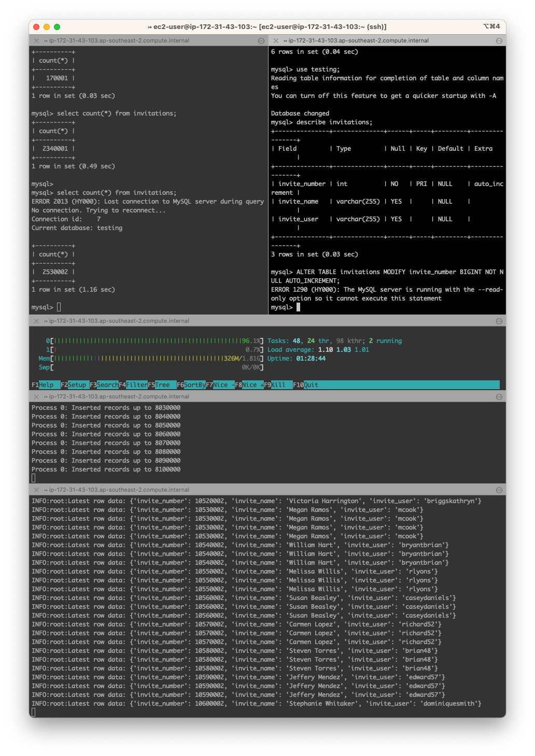Screen dimensions: 535x756
Task: Open pane menu of top-left mysql pane
Action: 261,40
